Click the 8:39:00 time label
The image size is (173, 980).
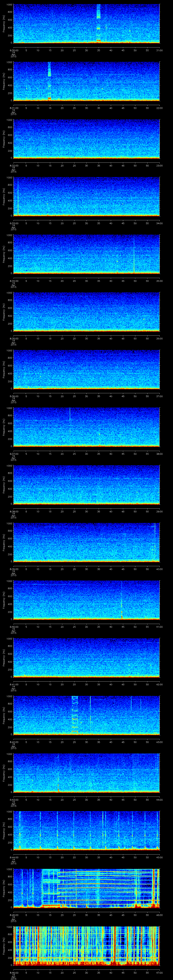click(x=14, y=569)
